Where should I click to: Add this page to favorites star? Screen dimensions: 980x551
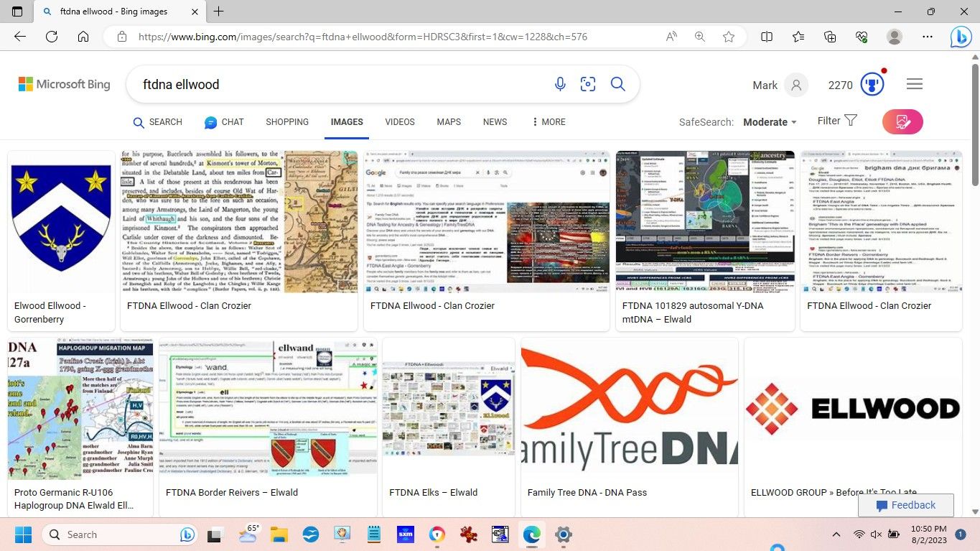click(729, 37)
